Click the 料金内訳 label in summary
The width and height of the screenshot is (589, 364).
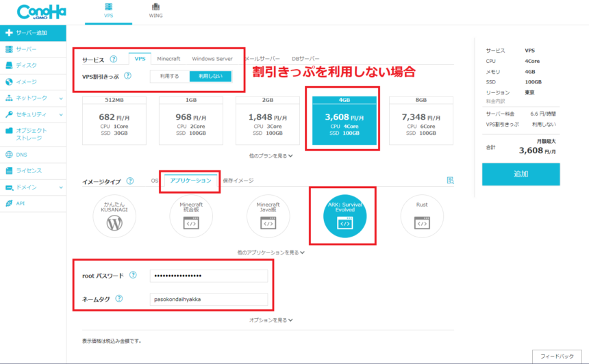[495, 101]
